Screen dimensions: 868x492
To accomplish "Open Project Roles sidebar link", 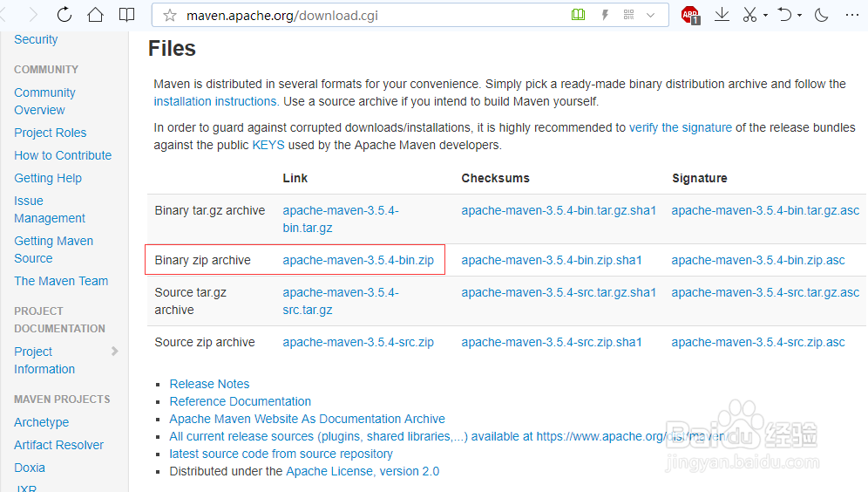I will (51, 133).
